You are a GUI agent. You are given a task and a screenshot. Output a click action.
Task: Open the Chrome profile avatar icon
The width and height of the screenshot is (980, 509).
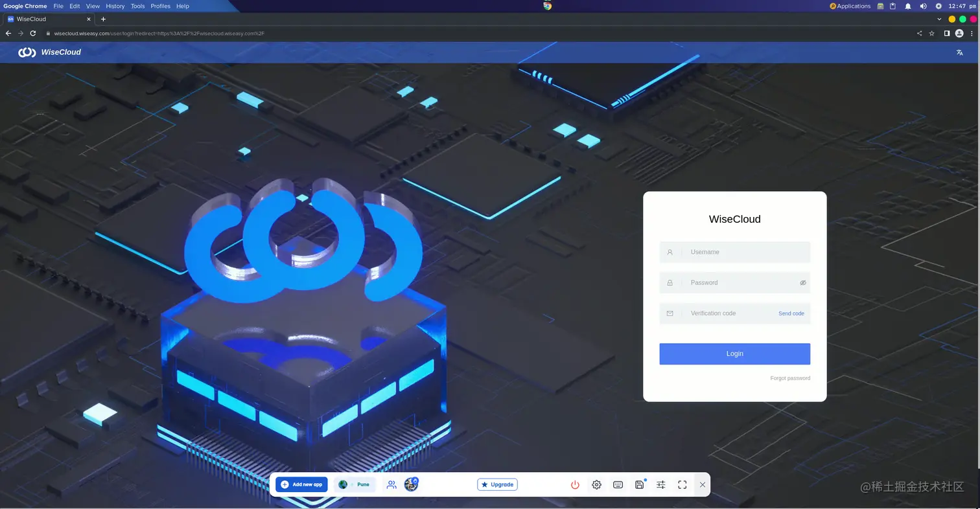pos(959,33)
